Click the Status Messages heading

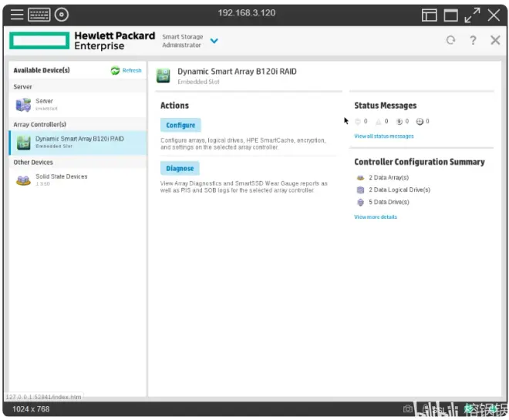(x=386, y=106)
